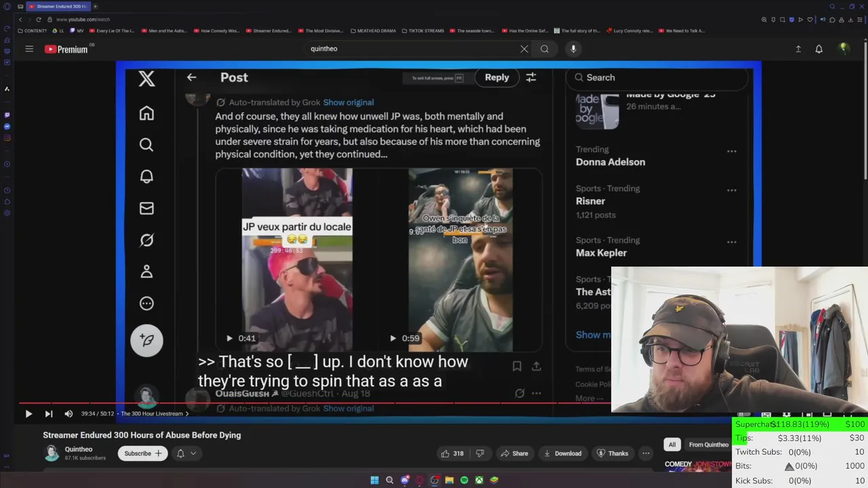Open the How Comedy Was... bookmark

click(x=216, y=30)
